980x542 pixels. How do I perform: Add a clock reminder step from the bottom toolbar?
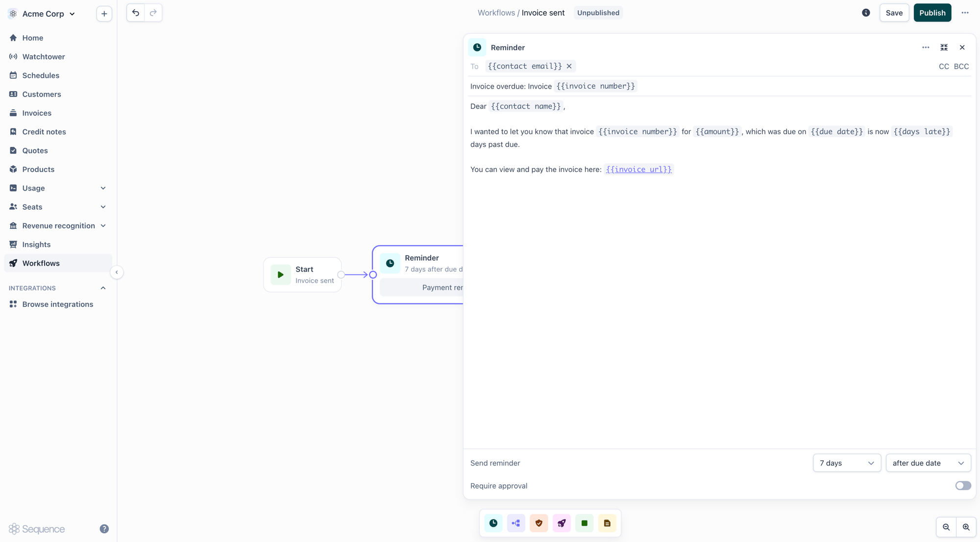pyautogui.click(x=493, y=523)
